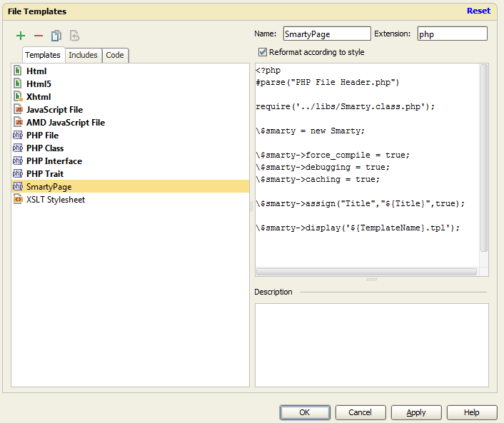The height and width of the screenshot is (423, 504).
Task: Select the PHP Interface template
Action: 130,160
